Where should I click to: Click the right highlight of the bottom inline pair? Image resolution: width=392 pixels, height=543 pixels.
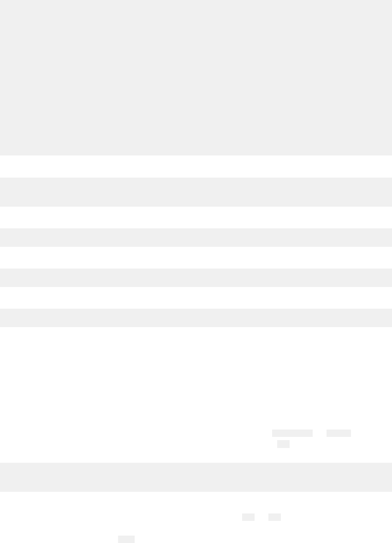pyautogui.click(x=274, y=517)
